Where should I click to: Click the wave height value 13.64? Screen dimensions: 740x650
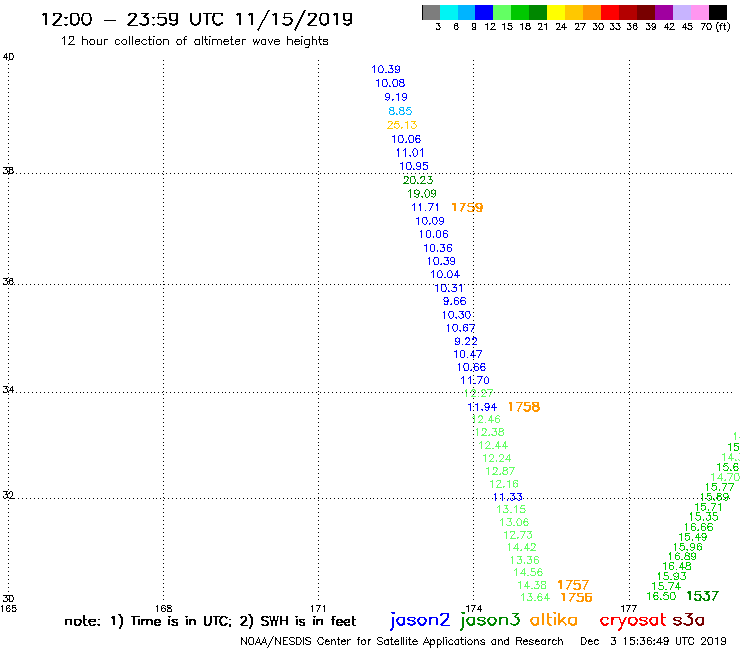pos(535,598)
